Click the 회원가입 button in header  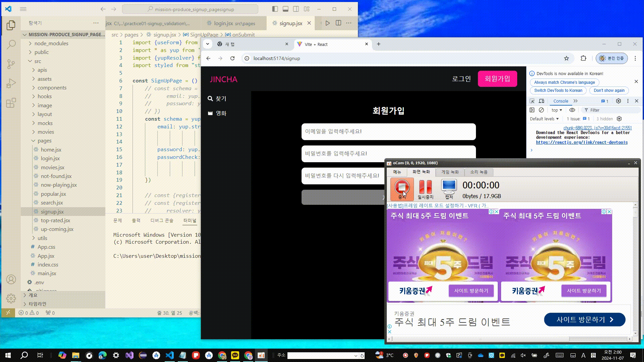pyautogui.click(x=497, y=79)
